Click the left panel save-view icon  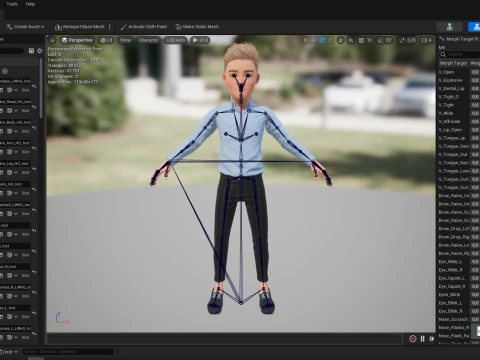point(31,51)
